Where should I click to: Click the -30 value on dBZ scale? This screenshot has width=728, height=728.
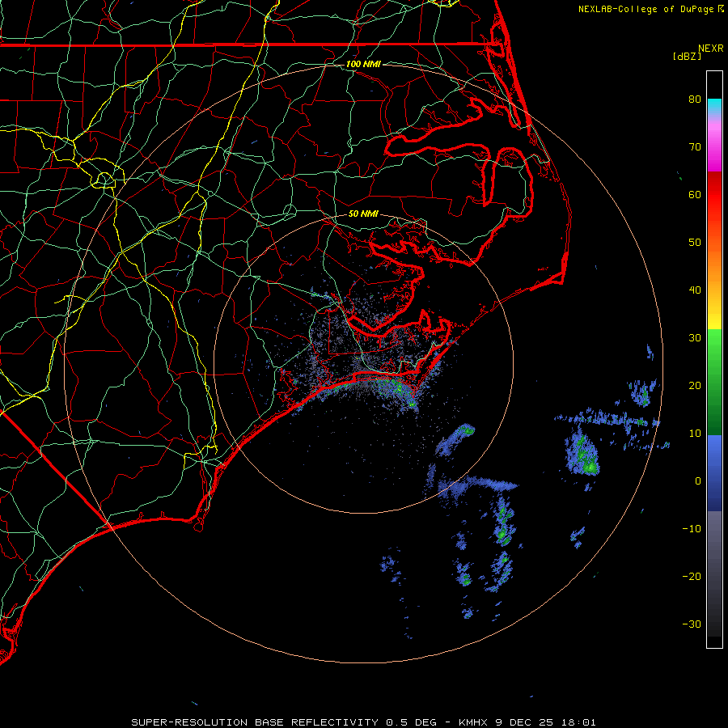[x=692, y=624]
